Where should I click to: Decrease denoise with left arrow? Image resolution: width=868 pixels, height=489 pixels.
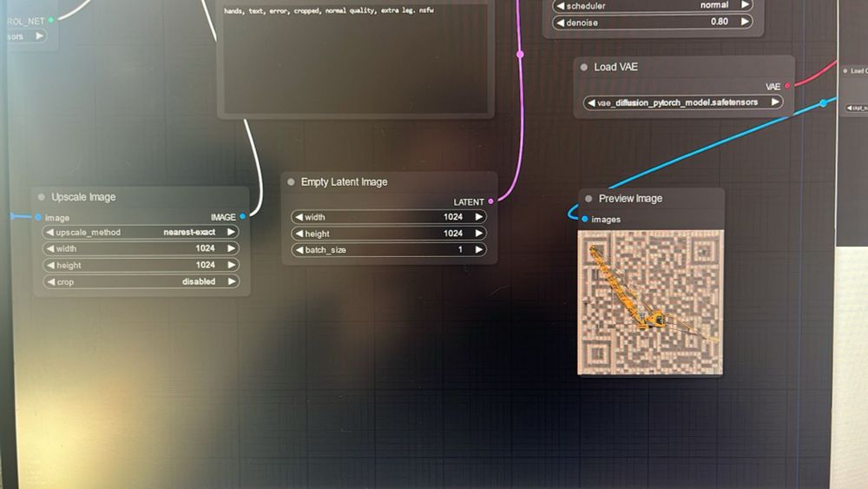coord(560,23)
